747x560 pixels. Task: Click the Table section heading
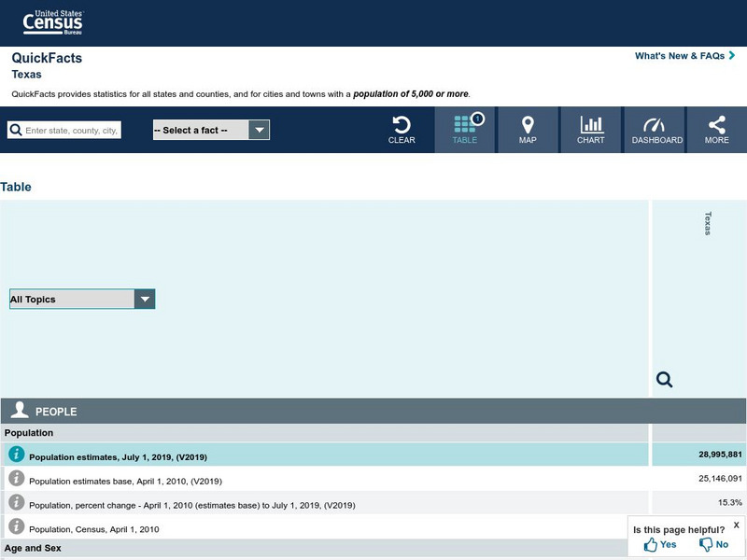[16, 187]
